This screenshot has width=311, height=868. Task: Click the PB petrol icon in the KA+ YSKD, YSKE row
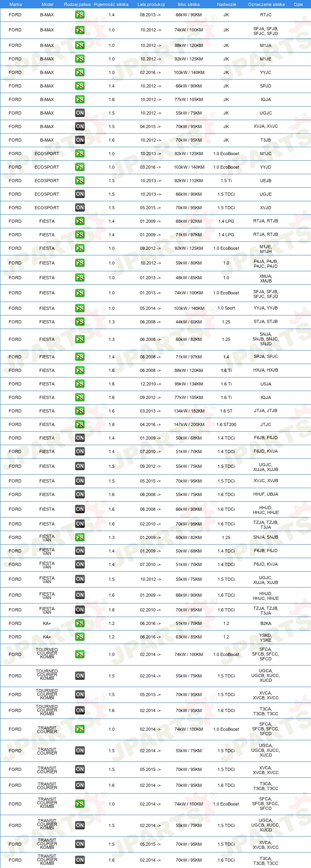[x=80, y=637]
